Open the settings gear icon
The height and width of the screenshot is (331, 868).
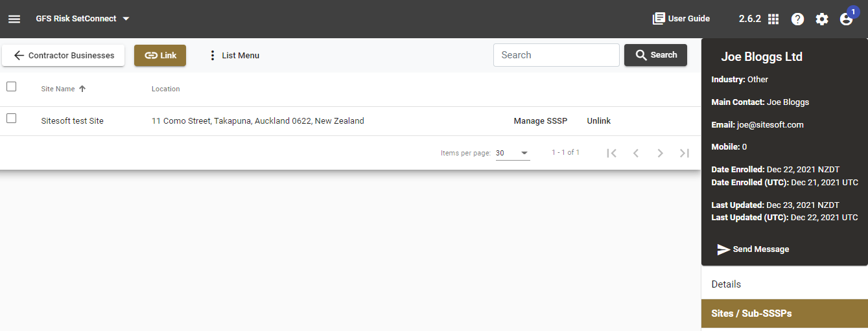pyautogui.click(x=822, y=19)
